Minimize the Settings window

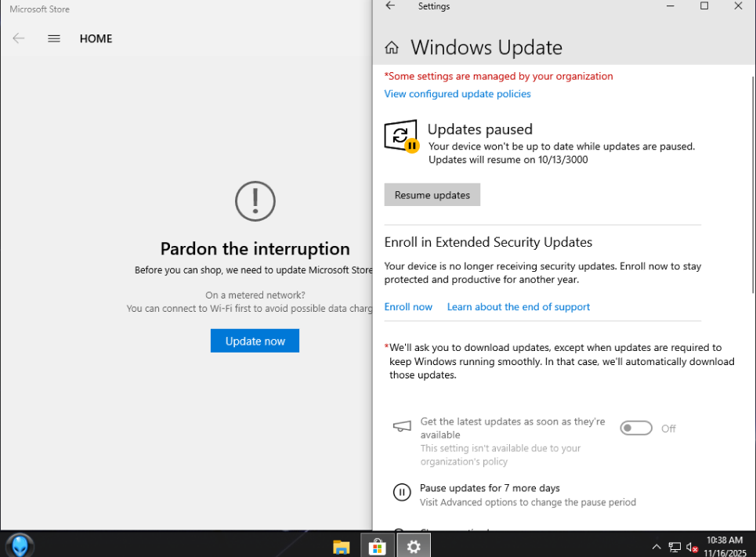coord(670,5)
